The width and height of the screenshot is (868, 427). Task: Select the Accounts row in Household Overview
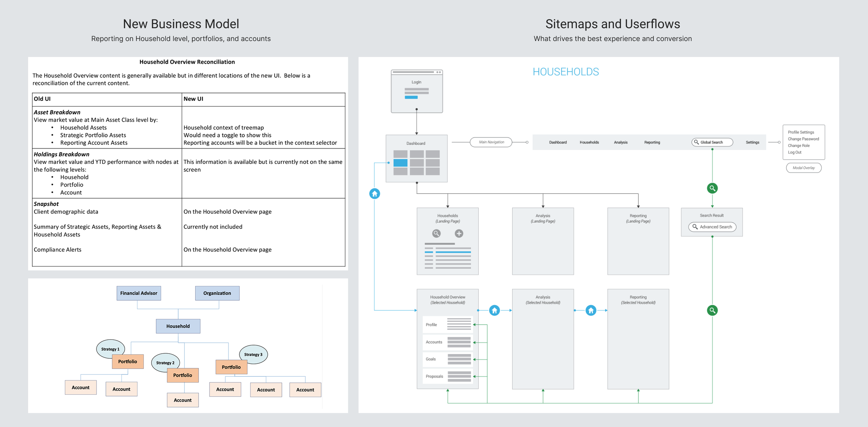[448, 342]
